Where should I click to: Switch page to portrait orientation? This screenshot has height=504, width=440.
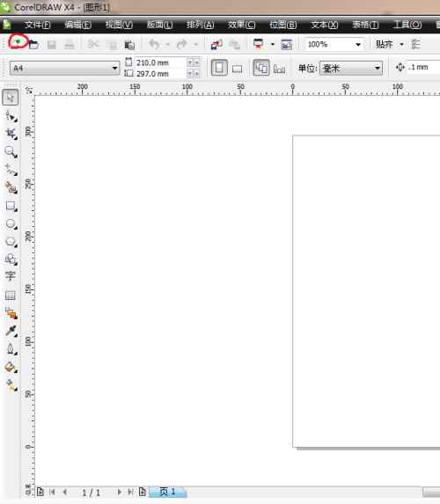[219, 68]
